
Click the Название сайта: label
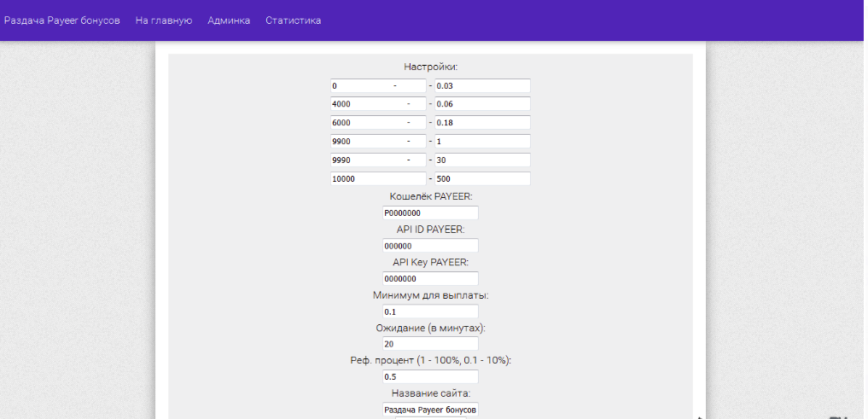click(431, 393)
